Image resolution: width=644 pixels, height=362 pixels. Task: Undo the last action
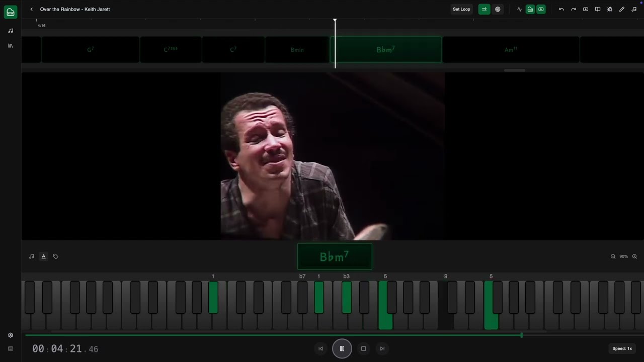pyautogui.click(x=561, y=9)
